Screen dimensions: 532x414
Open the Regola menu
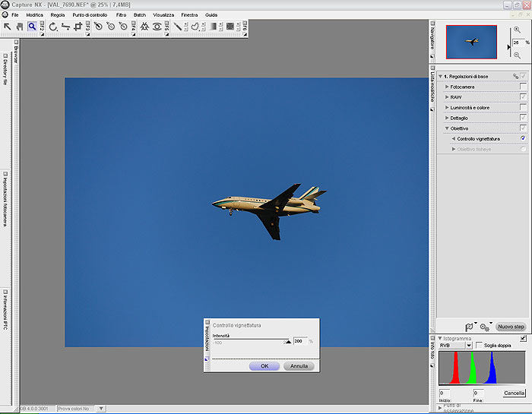tap(58, 15)
